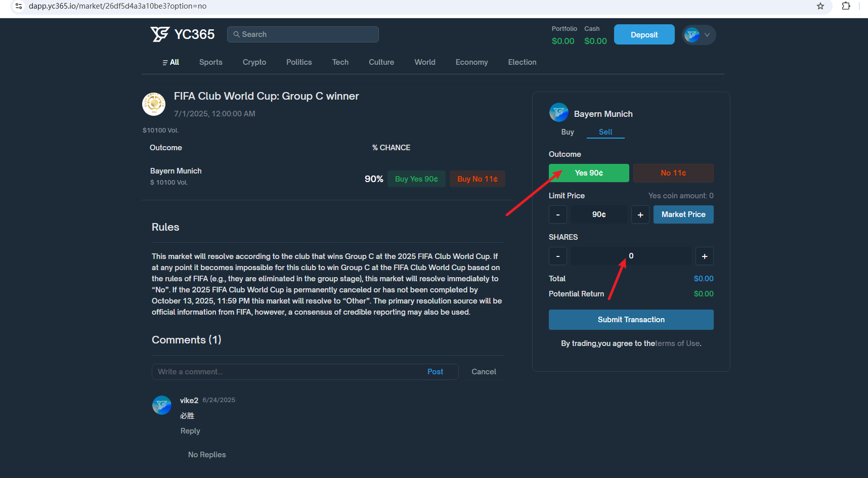Viewport: 868px width, 478px height.
Task: Submit the transaction
Action: [x=631, y=320]
